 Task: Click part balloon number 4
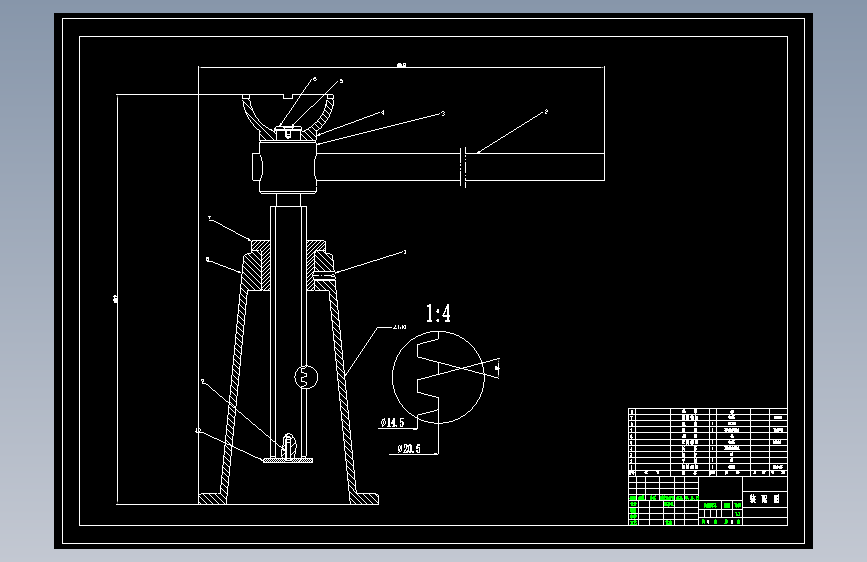383,112
